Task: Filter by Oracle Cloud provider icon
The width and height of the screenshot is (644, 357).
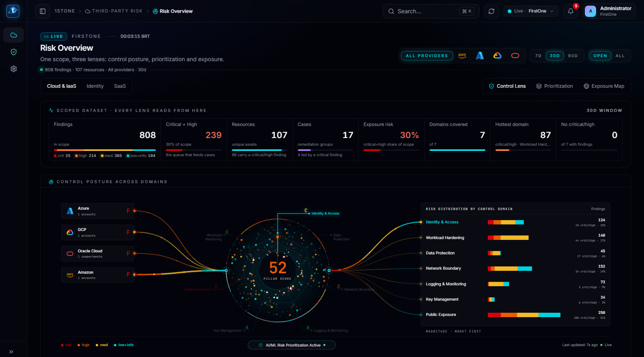Action: pyautogui.click(x=515, y=56)
